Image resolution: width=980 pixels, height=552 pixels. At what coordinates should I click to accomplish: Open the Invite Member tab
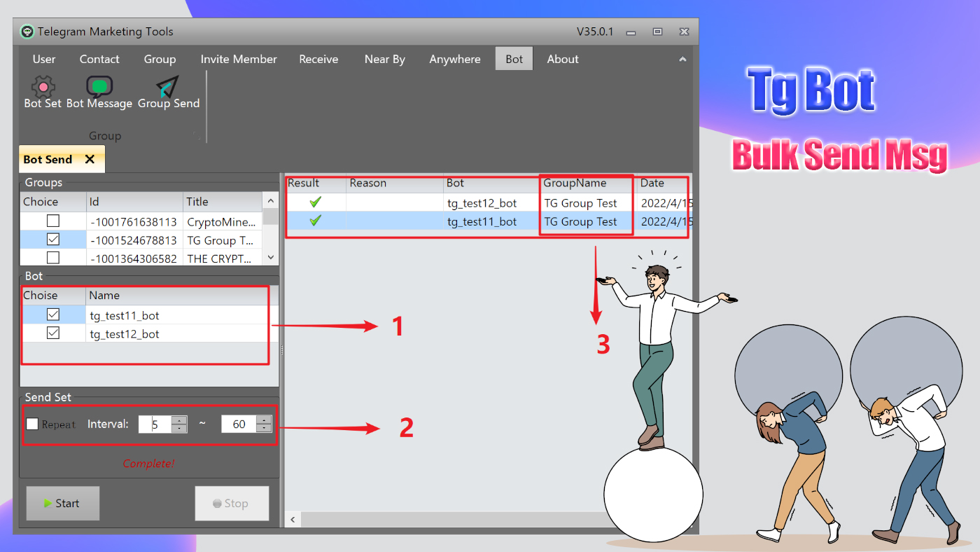pyautogui.click(x=239, y=59)
